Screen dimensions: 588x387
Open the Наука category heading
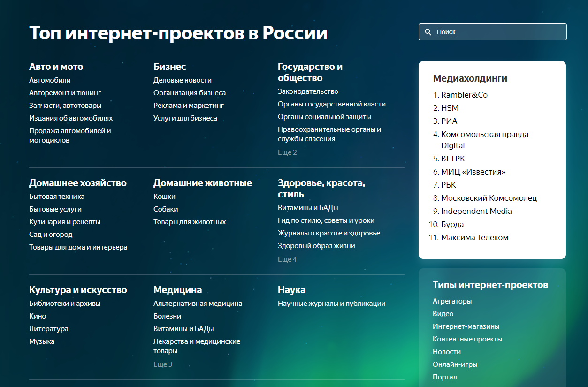tap(291, 290)
